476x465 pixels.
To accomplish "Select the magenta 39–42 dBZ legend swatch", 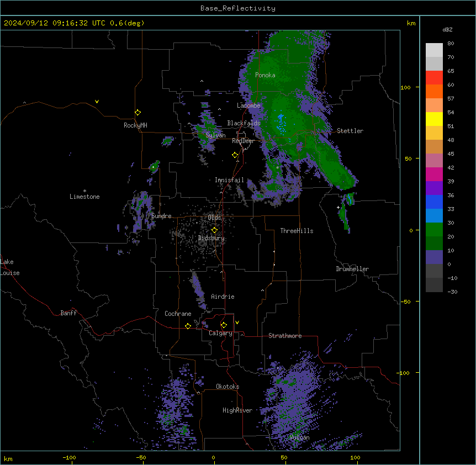I will pyautogui.click(x=434, y=174).
